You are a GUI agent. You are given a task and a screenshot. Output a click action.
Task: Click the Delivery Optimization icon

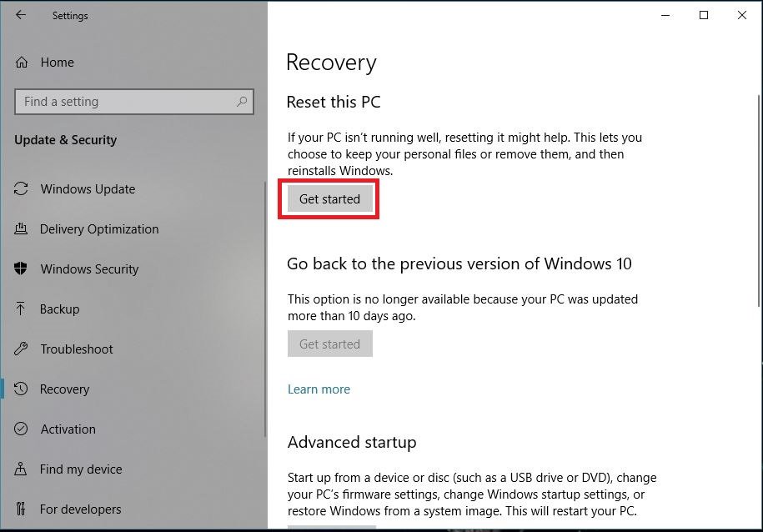22,229
